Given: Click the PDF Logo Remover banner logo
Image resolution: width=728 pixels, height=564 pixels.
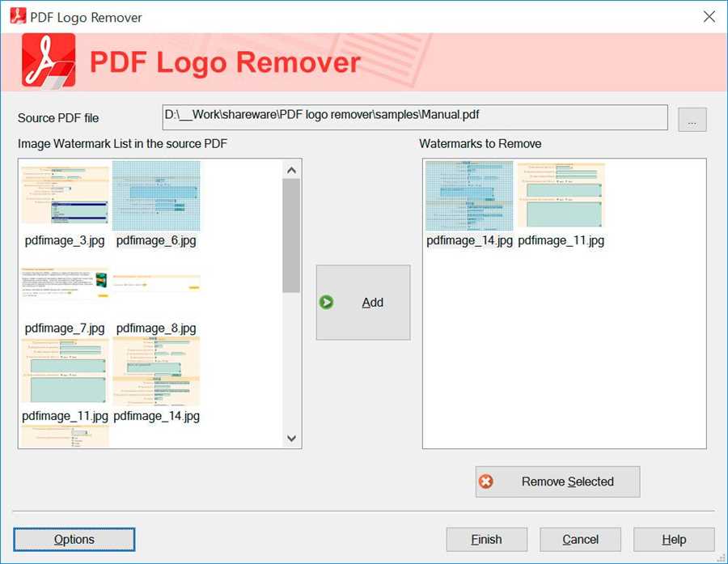Looking at the screenshot, I should (49, 61).
